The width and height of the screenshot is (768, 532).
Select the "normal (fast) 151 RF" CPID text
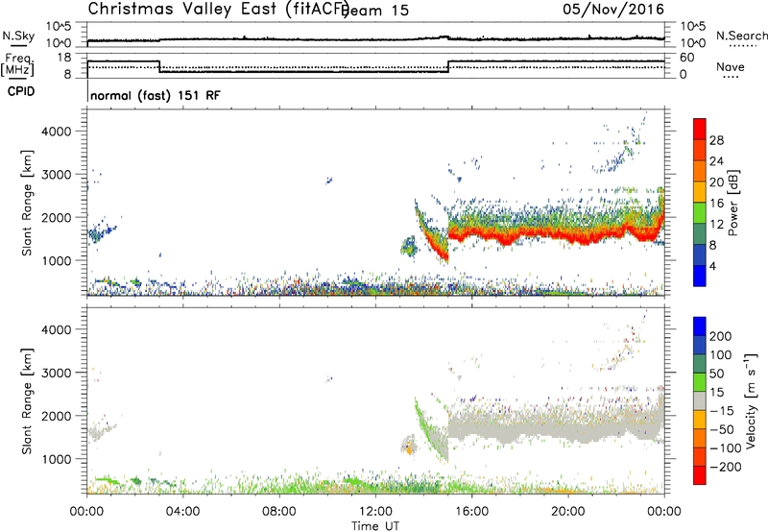pos(156,95)
